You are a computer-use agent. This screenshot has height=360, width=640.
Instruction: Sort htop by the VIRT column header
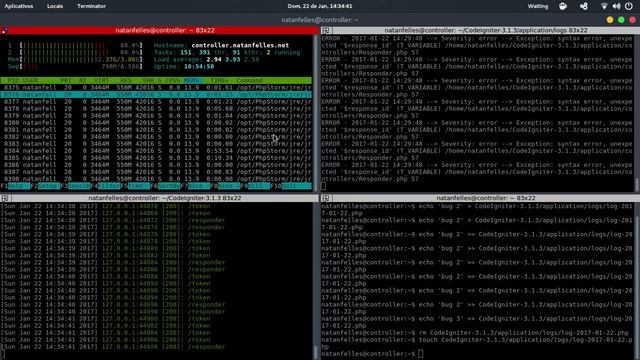tap(101, 80)
